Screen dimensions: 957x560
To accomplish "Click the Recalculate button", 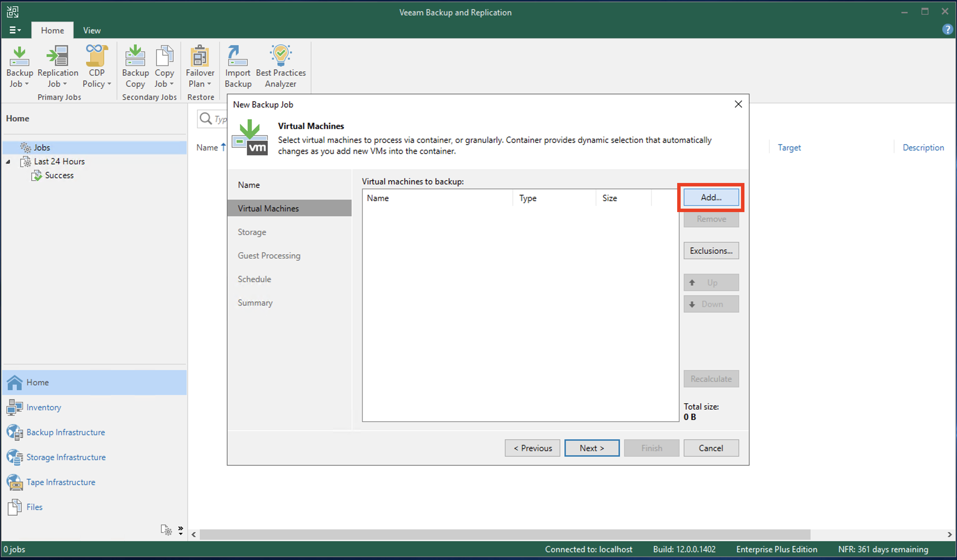I will (711, 379).
